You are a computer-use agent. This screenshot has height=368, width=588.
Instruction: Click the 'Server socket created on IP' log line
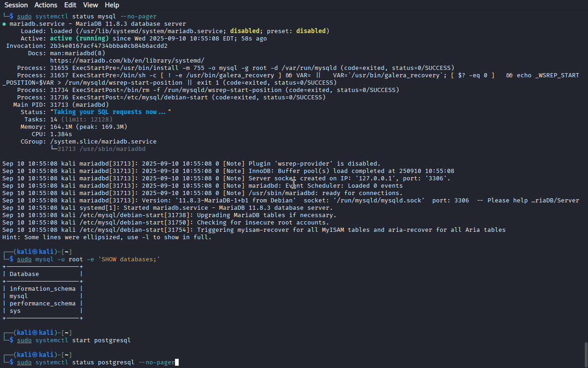tap(226, 178)
